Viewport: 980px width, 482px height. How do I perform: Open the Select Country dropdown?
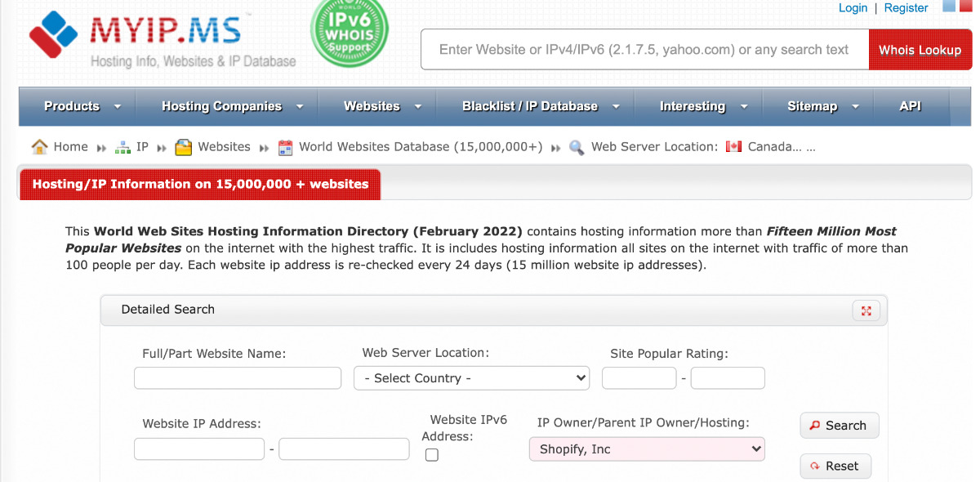[x=472, y=378]
